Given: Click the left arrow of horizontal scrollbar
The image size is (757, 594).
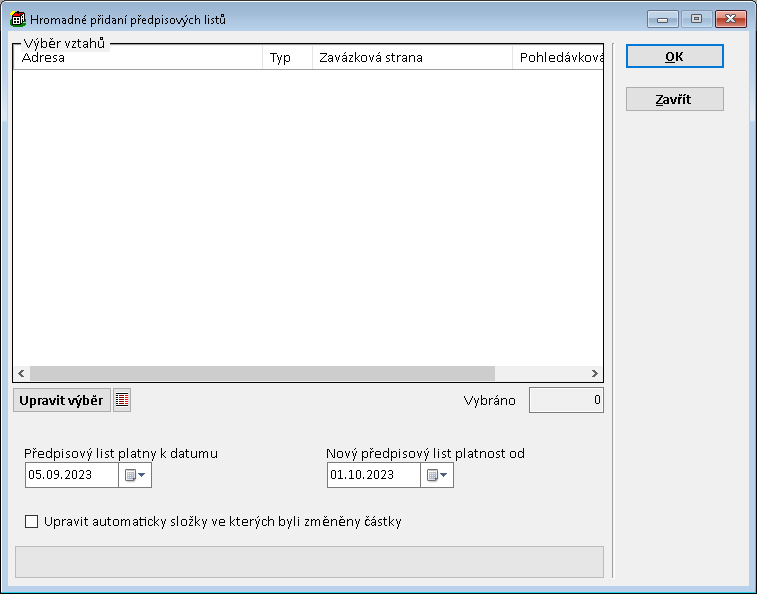Looking at the screenshot, I should tap(21, 373).
